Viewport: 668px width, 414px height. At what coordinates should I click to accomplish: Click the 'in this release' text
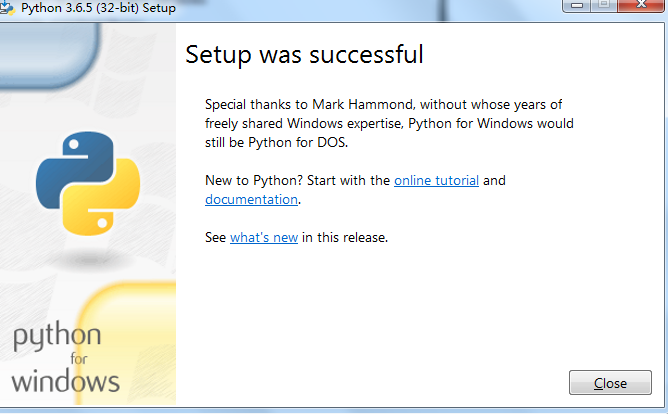pos(345,237)
